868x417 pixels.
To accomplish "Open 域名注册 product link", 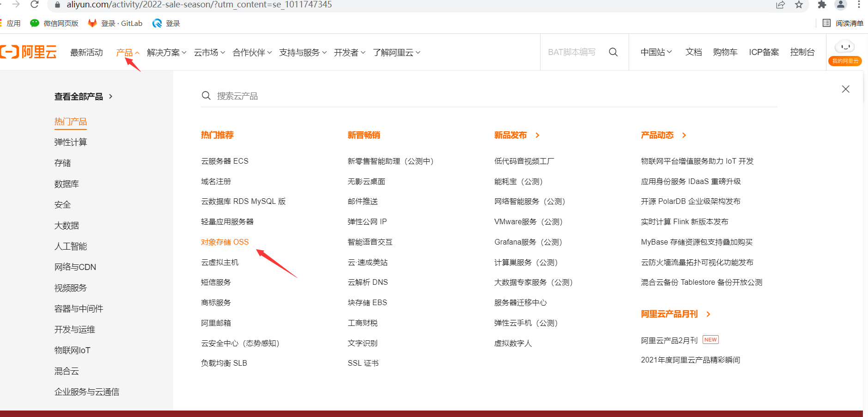I will (216, 181).
